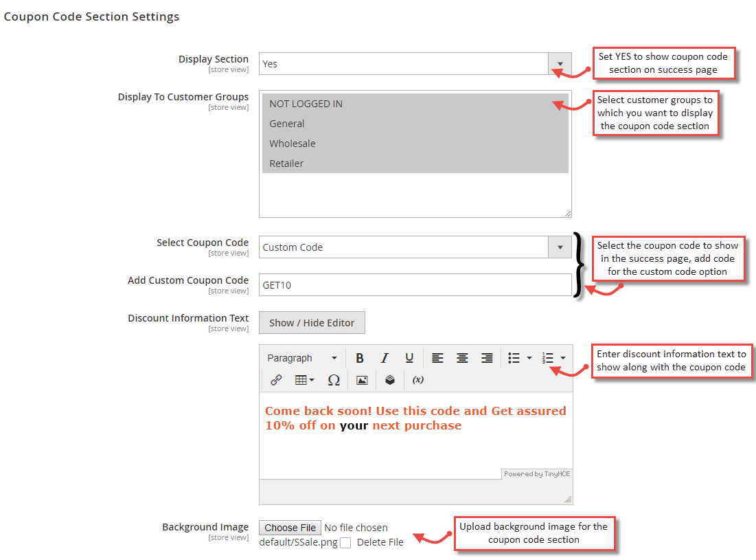Insert a numbered list
The width and height of the screenshot is (756, 560).
pos(548,358)
